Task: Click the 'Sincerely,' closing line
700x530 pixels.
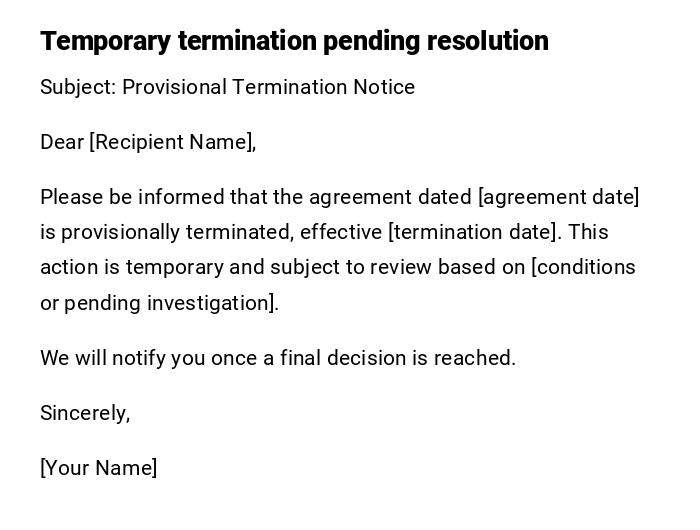Action: coord(85,413)
